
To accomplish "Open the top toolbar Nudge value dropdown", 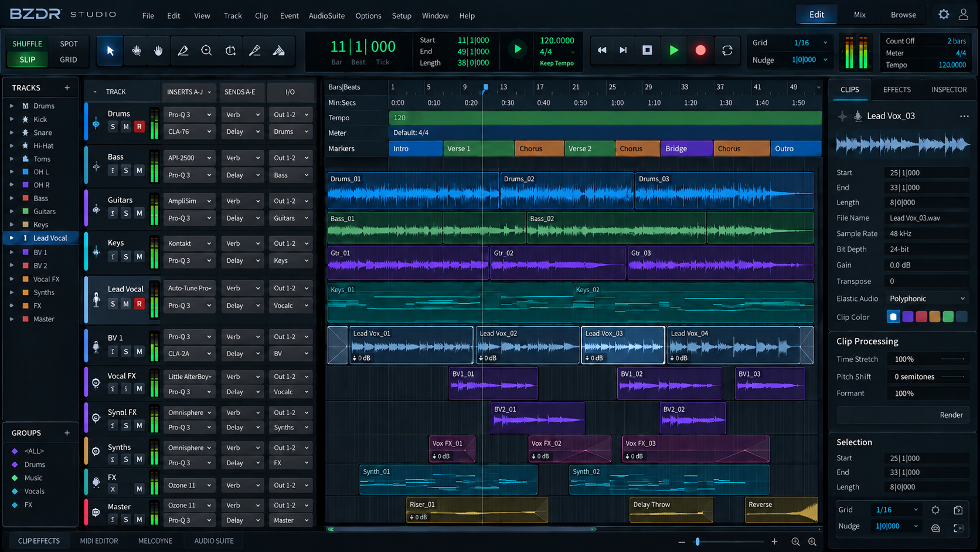I will click(x=809, y=60).
